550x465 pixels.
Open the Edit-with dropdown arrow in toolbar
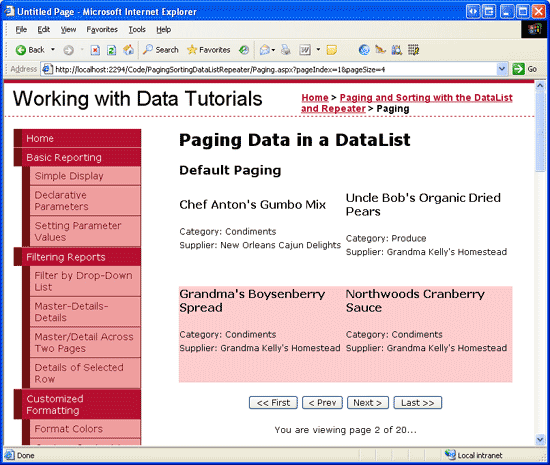(318, 50)
